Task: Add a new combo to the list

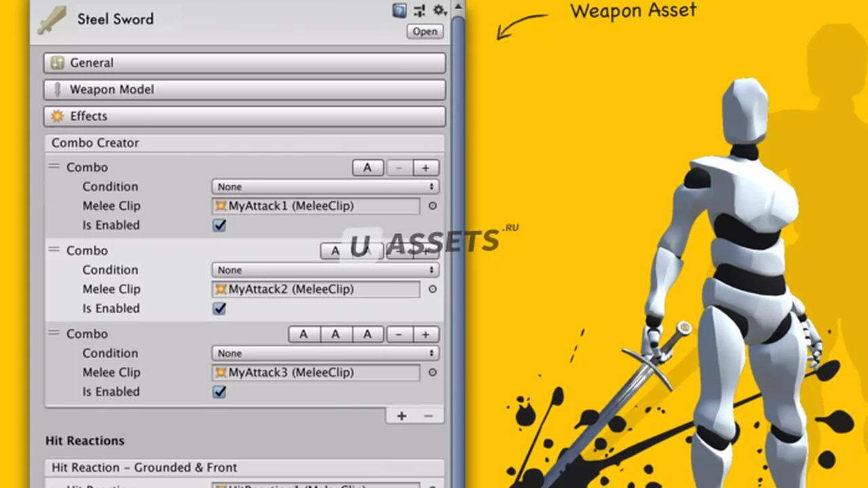Action: click(401, 416)
